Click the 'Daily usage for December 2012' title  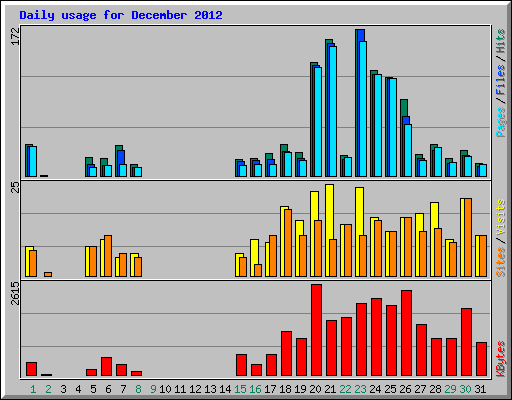[x=121, y=15]
